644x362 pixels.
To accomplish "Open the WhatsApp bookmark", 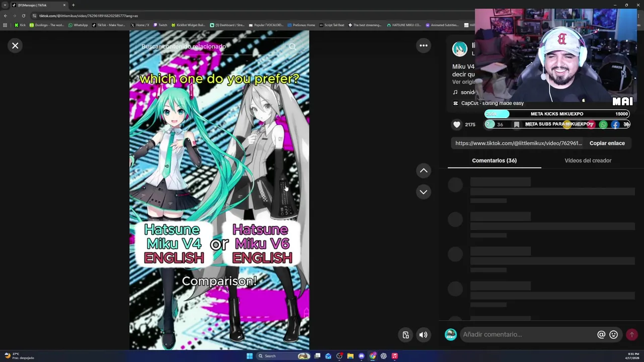I will tap(78, 25).
